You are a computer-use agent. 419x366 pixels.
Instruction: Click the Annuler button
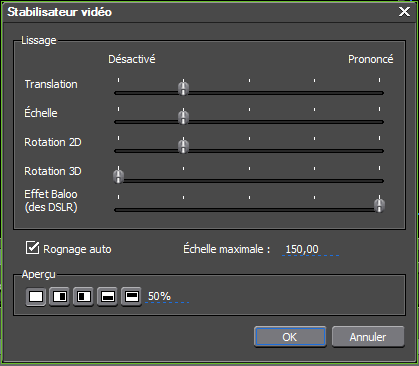click(368, 337)
